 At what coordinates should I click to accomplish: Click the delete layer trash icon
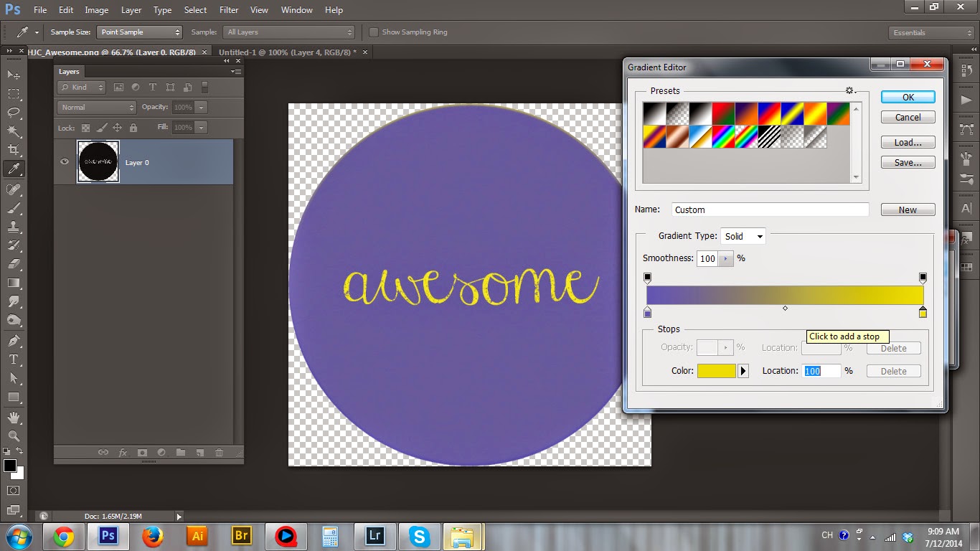point(220,453)
